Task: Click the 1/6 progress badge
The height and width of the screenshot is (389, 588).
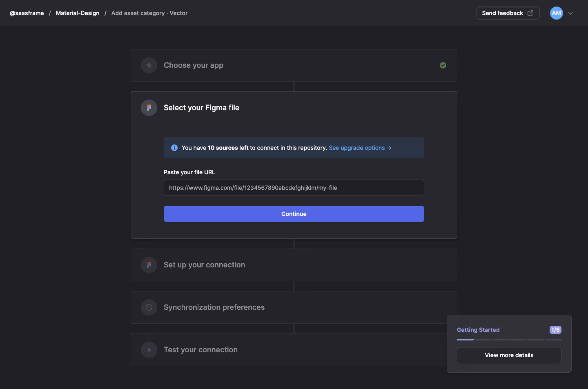Action: [555, 330]
